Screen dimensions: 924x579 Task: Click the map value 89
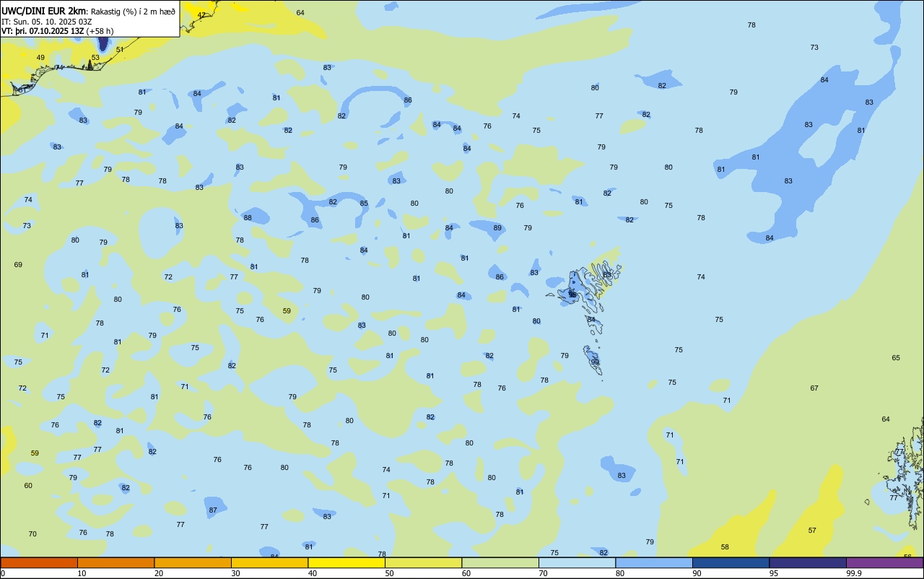tap(497, 227)
